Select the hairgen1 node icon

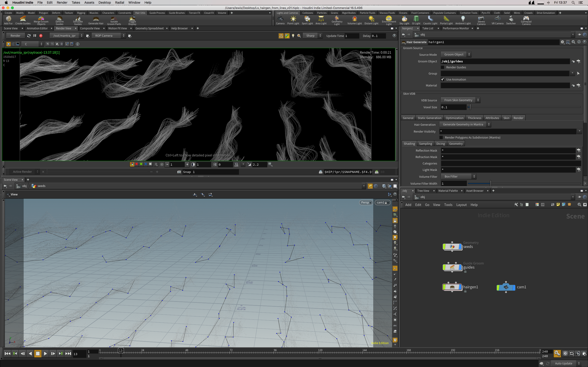click(452, 287)
